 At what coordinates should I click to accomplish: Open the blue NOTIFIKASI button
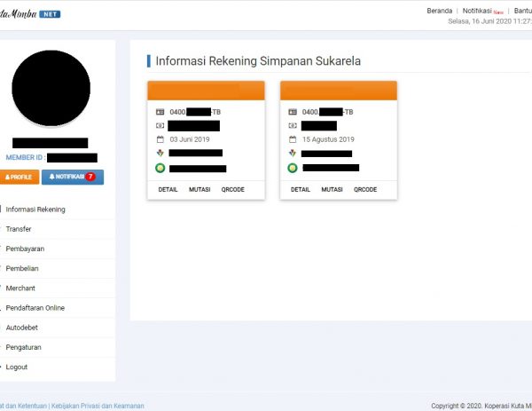click(72, 177)
